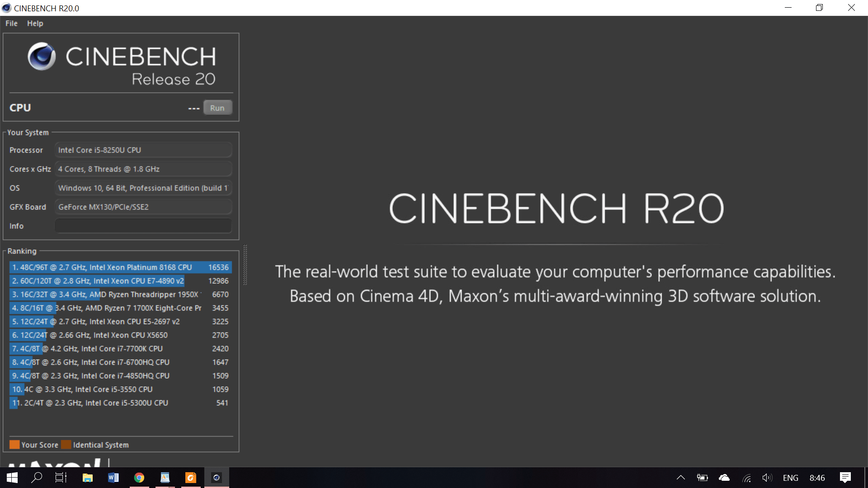The height and width of the screenshot is (488, 868).
Task: Select ranking row Xeon CPU E7-4890 v2
Action: 121,281
